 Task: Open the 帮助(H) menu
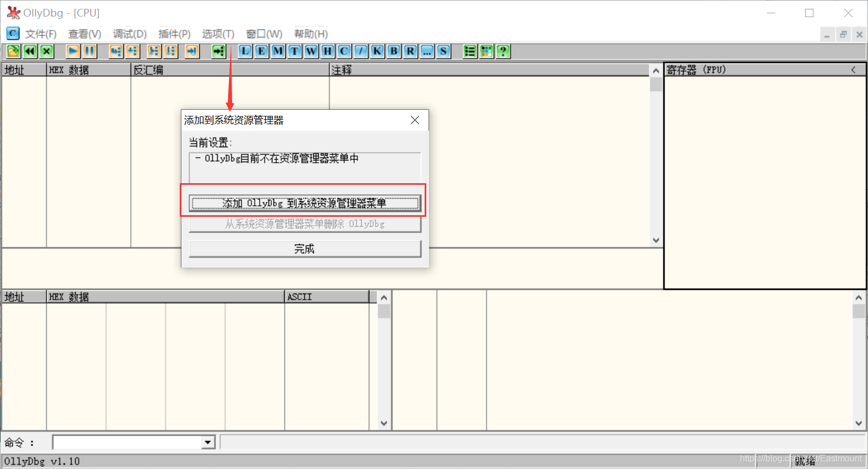coord(310,34)
